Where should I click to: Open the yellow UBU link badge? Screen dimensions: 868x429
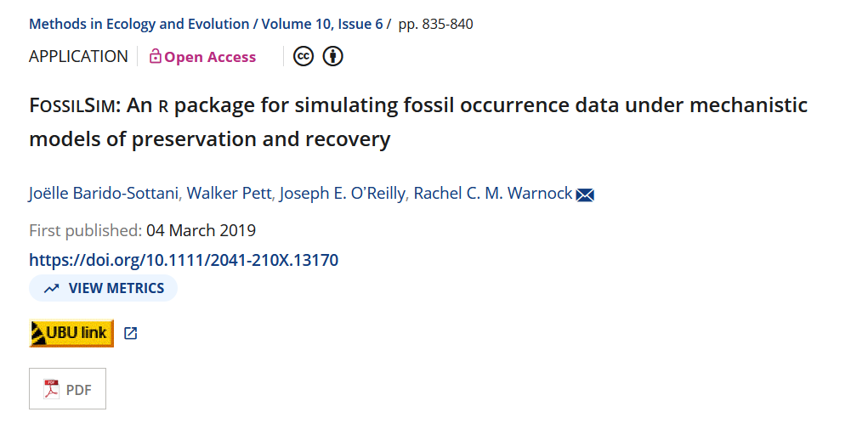coord(71,333)
